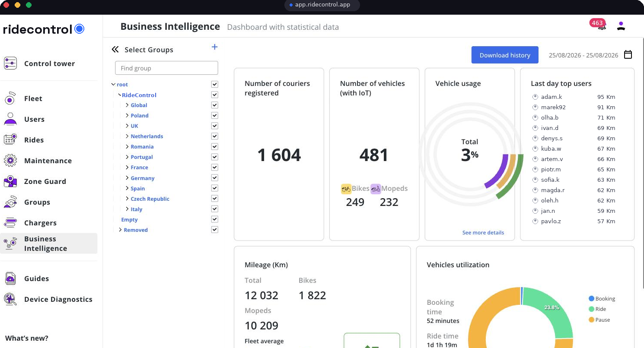Open the What's new? link
This screenshot has width=644, height=348.
click(x=27, y=338)
